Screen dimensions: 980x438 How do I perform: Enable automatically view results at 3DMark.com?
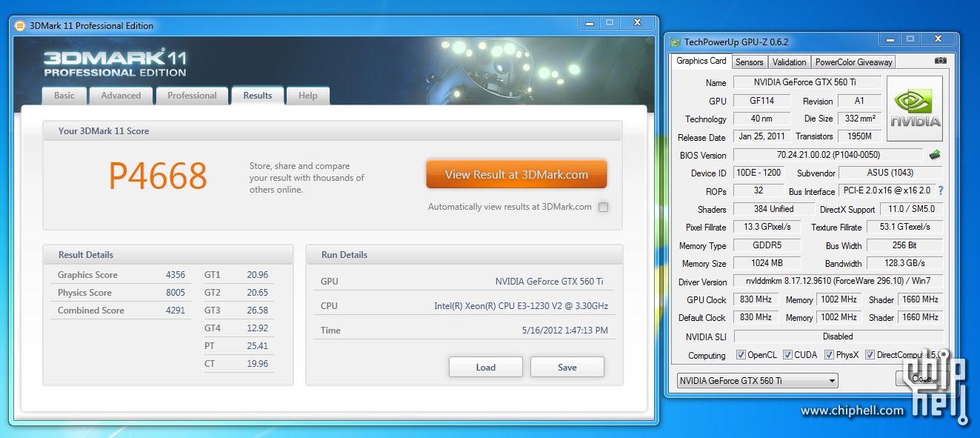pyautogui.click(x=603, y=208)
